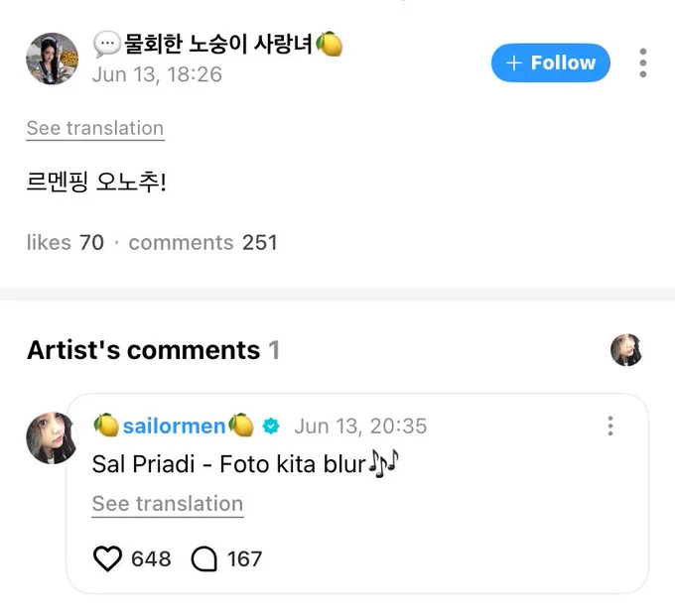Open the artist comment's three-dot menu
Image resolution: width=675 pixels, height=616 pixels.
click(610, 426)
